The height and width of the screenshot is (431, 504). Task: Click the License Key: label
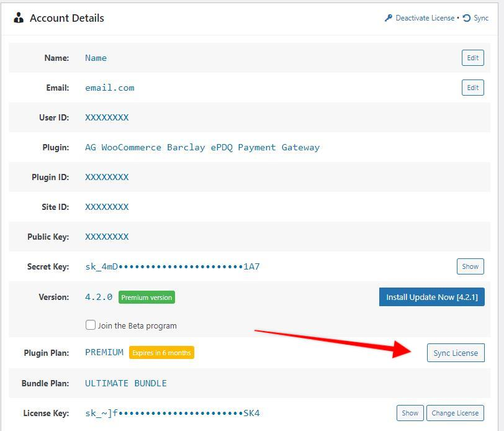(x=47, y=414)
